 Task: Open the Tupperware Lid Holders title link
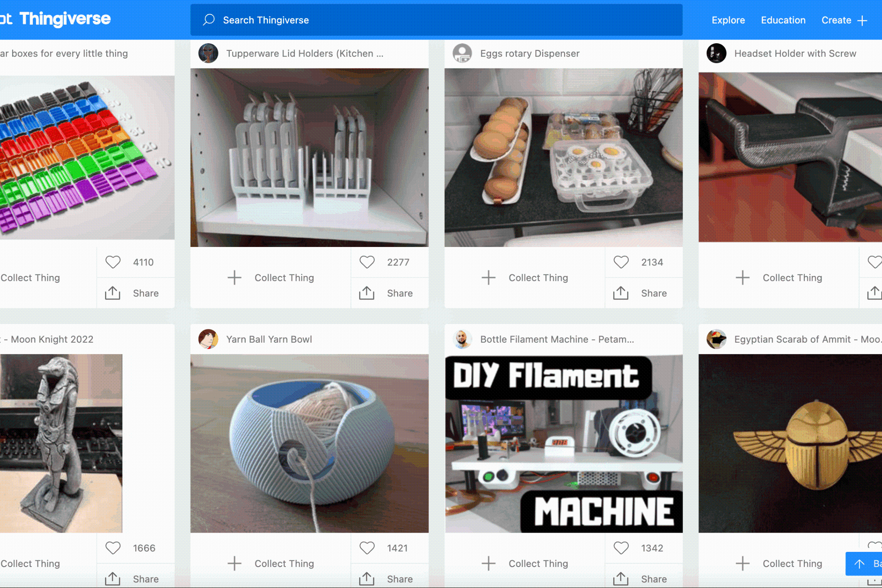305,53
